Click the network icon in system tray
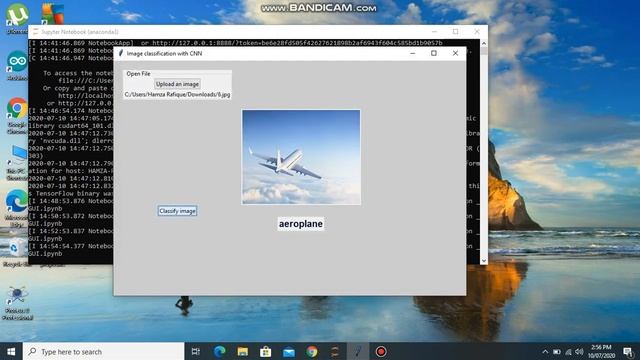 568,351
